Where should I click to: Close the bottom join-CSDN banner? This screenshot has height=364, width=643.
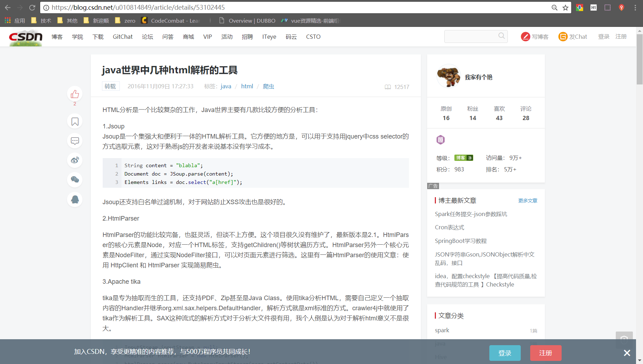pos(627,353)
